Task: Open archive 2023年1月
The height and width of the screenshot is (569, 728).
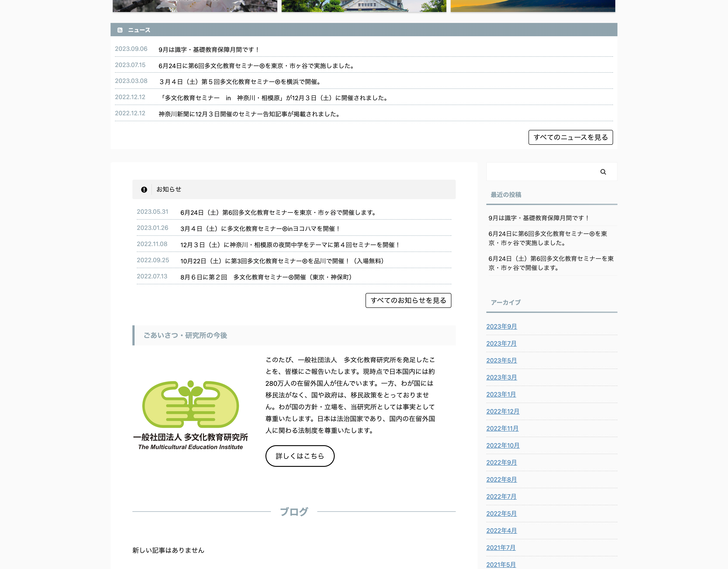Action: (x=501, y=395)
